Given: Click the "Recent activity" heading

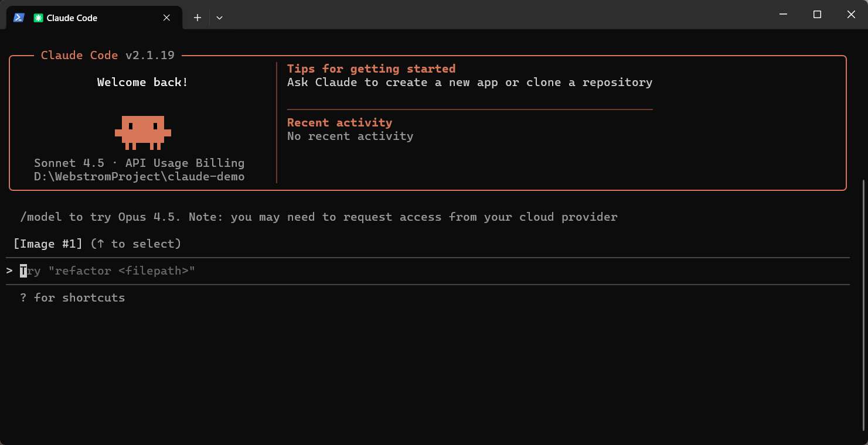Looking at the screenshot, I should [339, 122].
